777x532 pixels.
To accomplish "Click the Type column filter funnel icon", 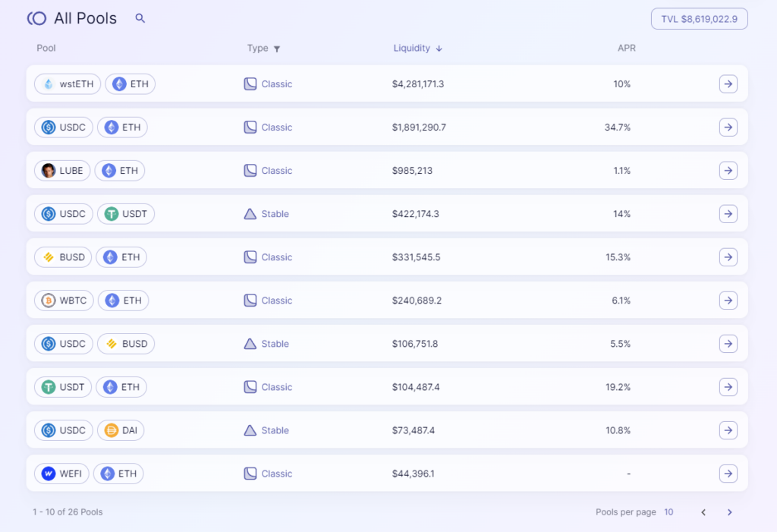I will pos(277,49).
